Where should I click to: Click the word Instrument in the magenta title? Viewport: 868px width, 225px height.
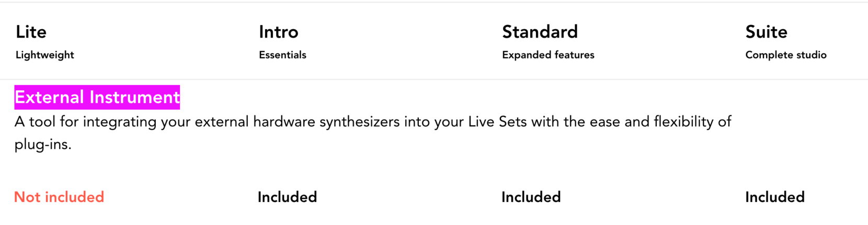pyautogui.click(x=134, y=97)
